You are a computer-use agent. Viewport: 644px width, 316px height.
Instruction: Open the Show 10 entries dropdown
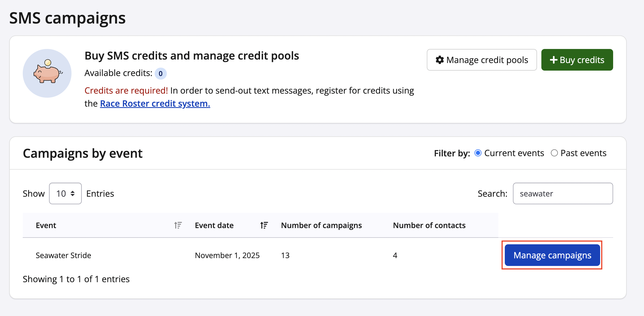coord(65,193)
